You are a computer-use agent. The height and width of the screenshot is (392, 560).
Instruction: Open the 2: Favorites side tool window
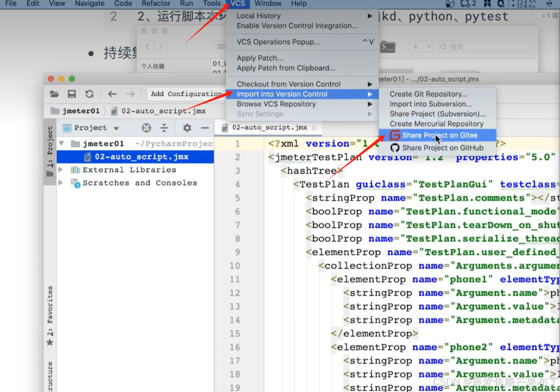pos(50,315)
